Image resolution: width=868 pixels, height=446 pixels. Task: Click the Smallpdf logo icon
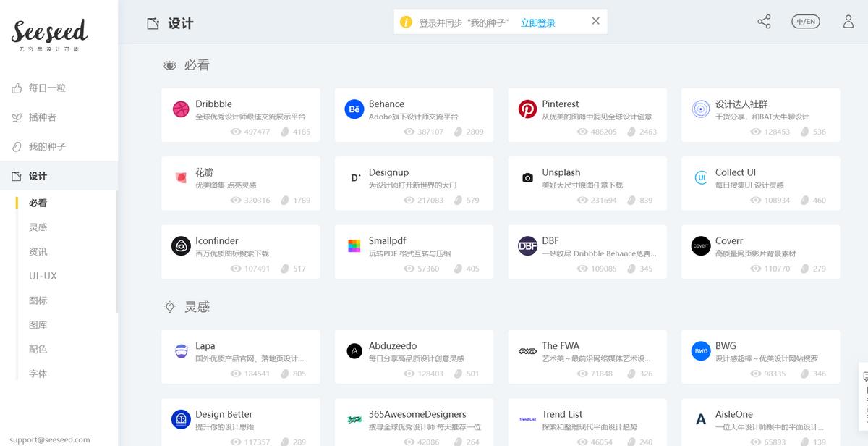(354, 246)
